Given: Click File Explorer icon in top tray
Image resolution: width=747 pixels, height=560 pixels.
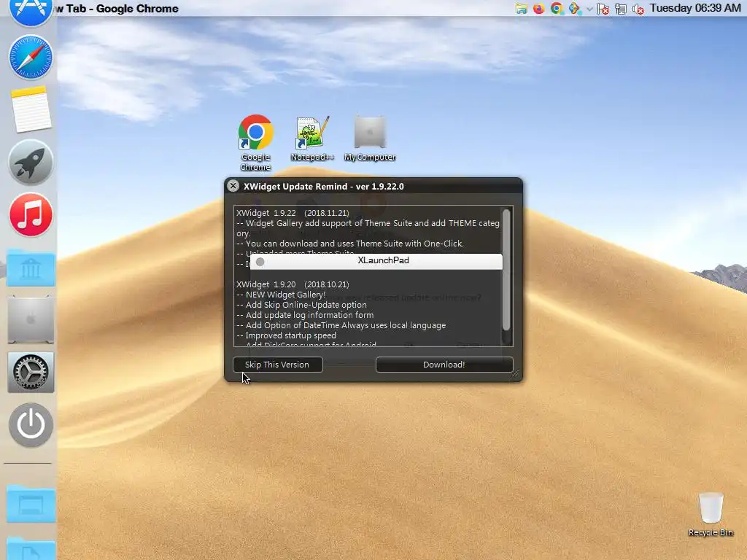Looking at the screenshot, I should point(521,9).
